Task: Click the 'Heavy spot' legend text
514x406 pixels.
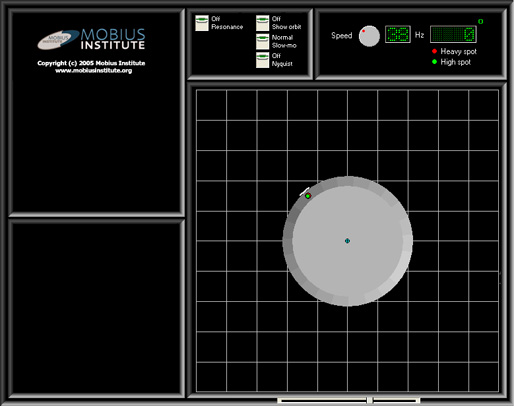Action: [459, 51]
